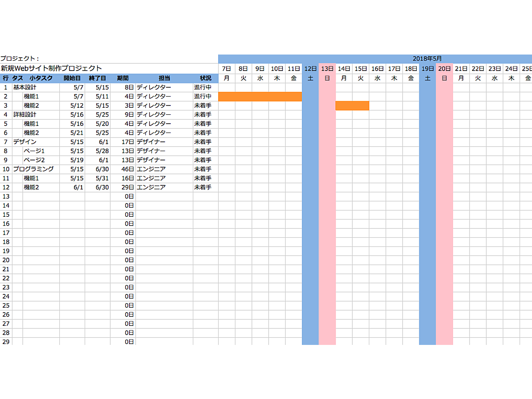Click the blue "12日" Saturday date header
The image size is (532, 399).
(310, 69)
